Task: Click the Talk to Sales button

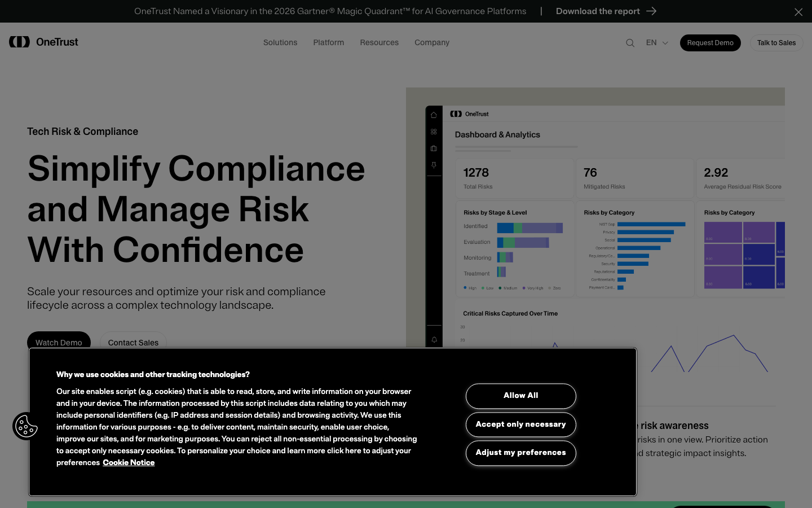Action: point(776,43)
